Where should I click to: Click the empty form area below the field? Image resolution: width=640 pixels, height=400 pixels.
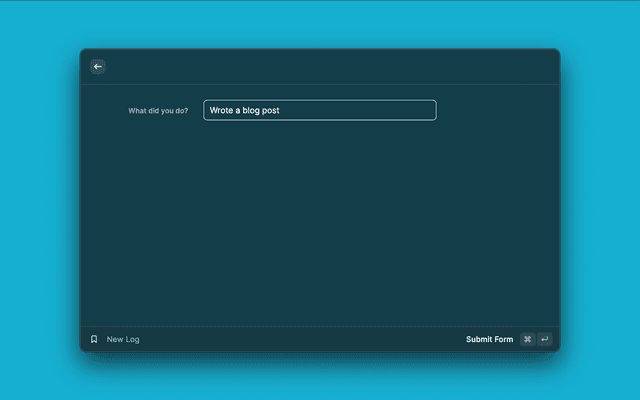coord(320,220)
